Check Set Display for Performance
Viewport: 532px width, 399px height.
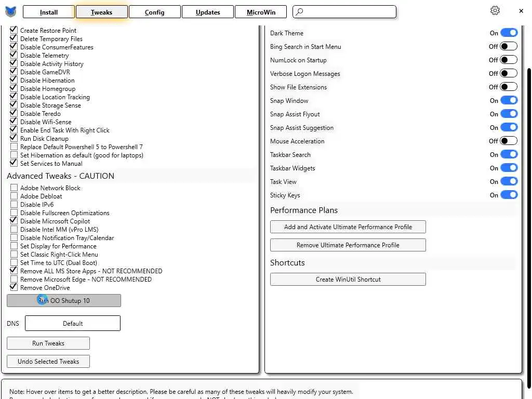tap(14, 246)
